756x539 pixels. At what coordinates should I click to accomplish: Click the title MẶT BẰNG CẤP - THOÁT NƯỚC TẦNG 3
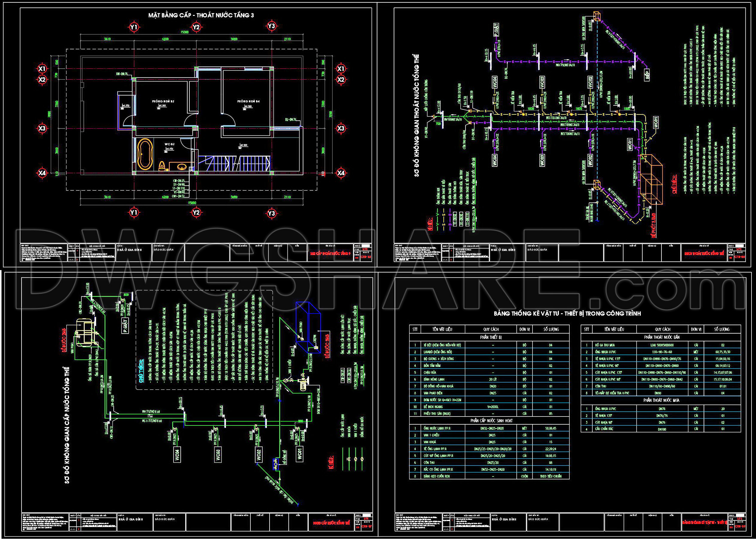click(201, 15)
